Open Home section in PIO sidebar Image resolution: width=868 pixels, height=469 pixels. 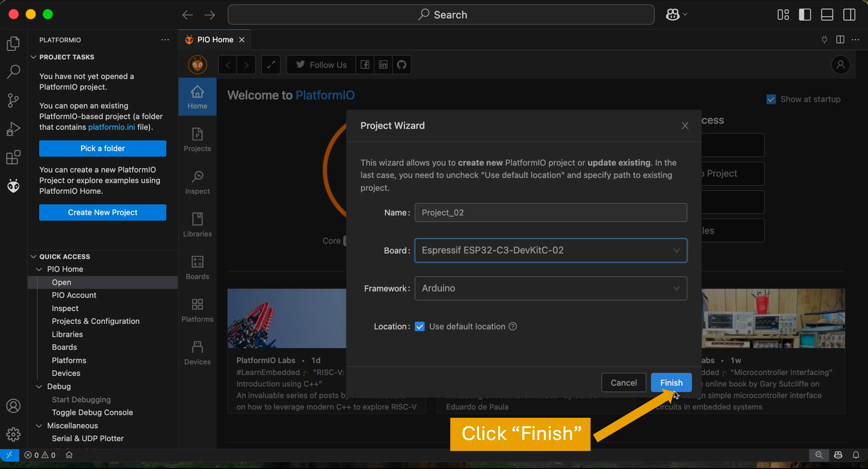point(197,97)
